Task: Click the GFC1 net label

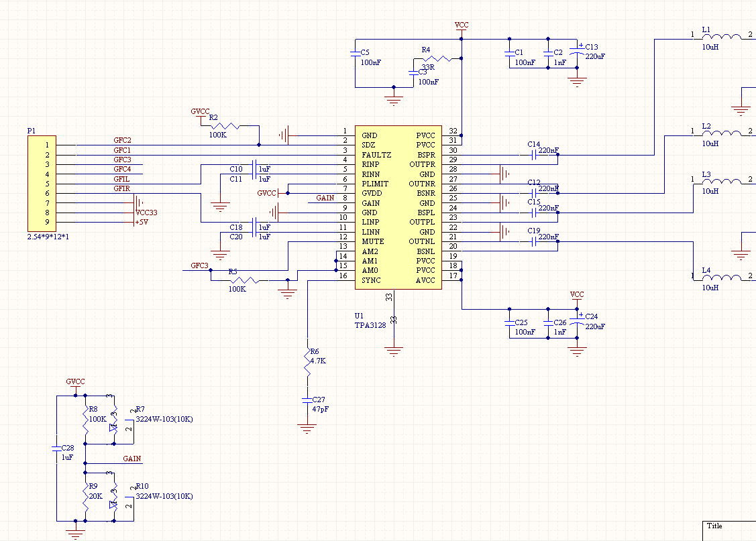Action: click(123, 150)
